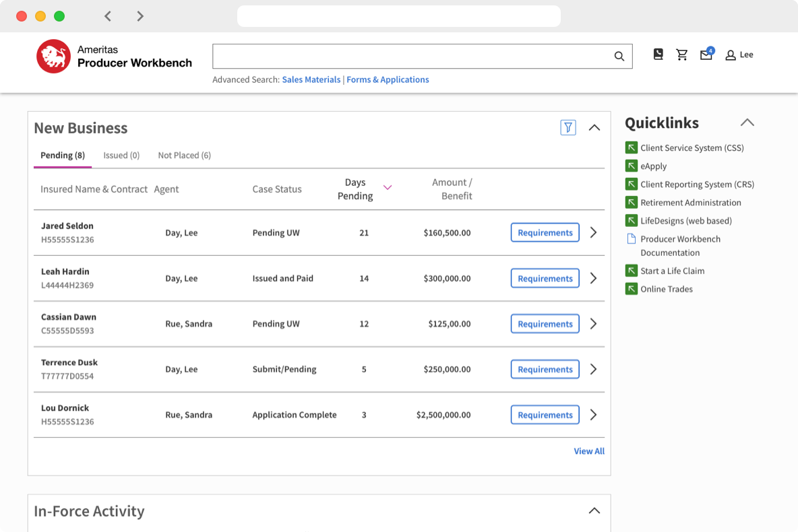Image resolution: width=798 pixels, height=532 pixels.
Task: Click the View All link
Action: 588,451
